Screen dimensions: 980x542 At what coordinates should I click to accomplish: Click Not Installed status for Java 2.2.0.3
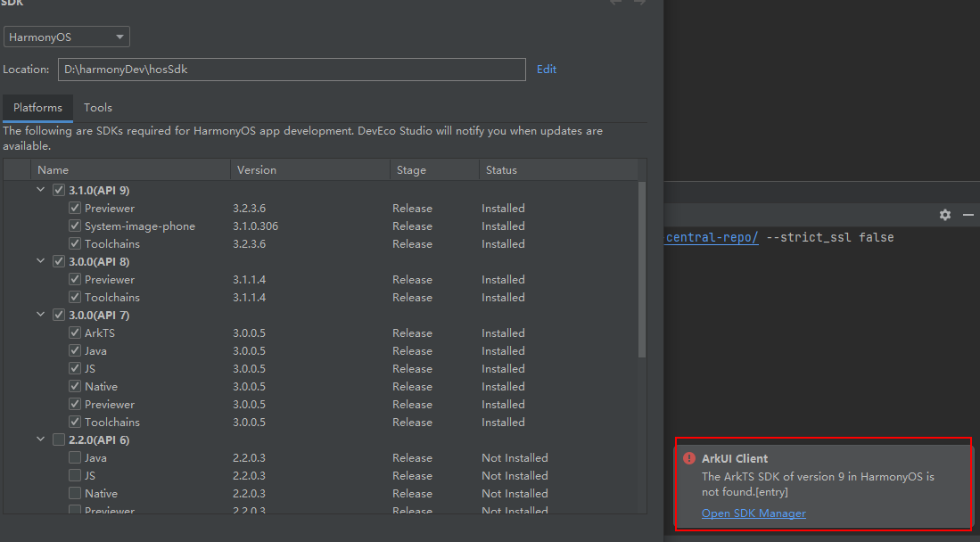(x=515, y=457)
